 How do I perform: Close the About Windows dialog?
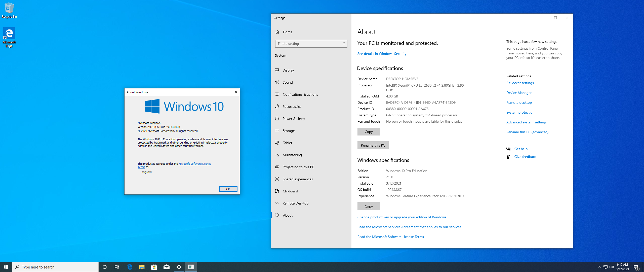click(x=236, y=92)
